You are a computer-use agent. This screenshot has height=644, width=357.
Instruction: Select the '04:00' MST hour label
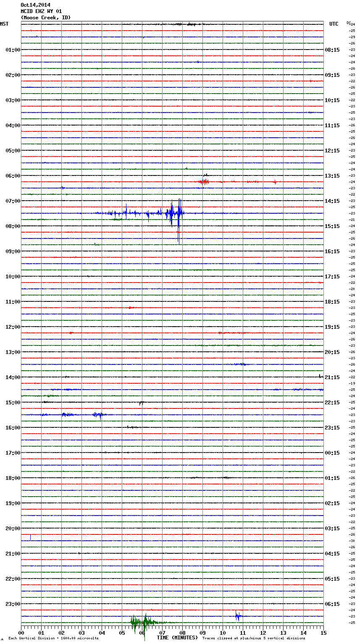(x=13, y=126)
